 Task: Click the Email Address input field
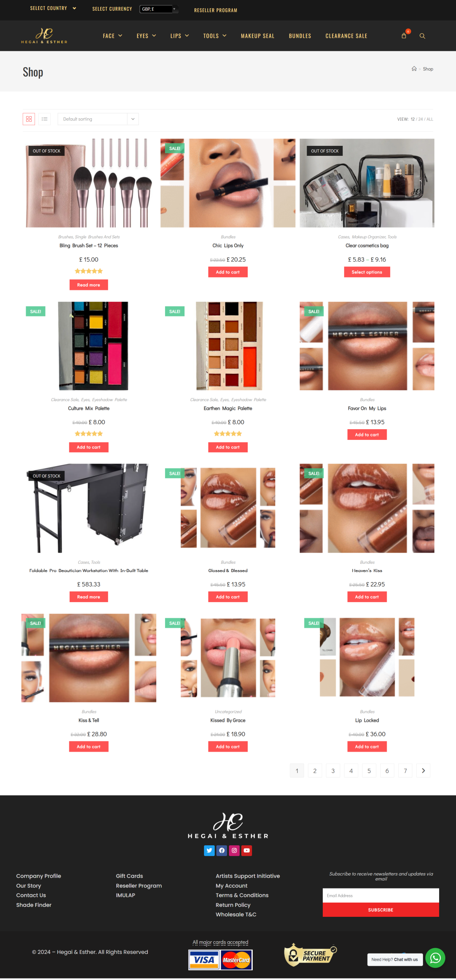coord(381,896)
